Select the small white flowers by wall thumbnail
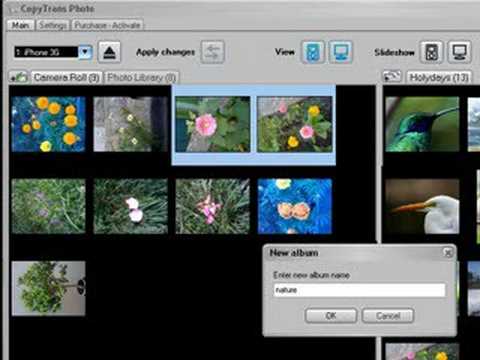 130,124
